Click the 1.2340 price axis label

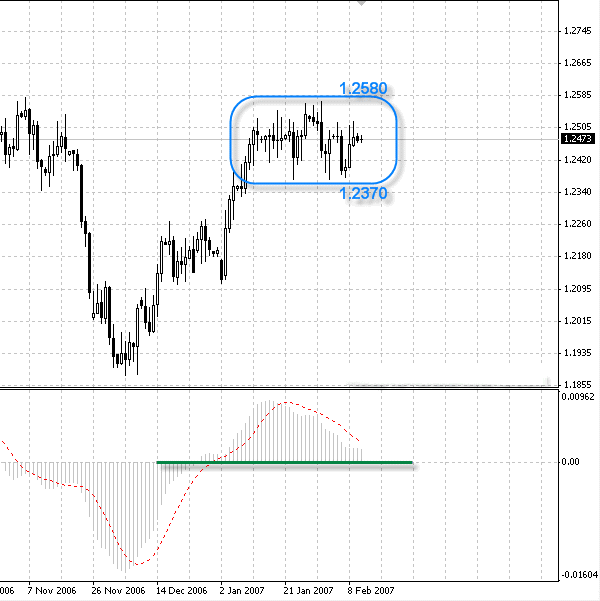tap(578, 192)
